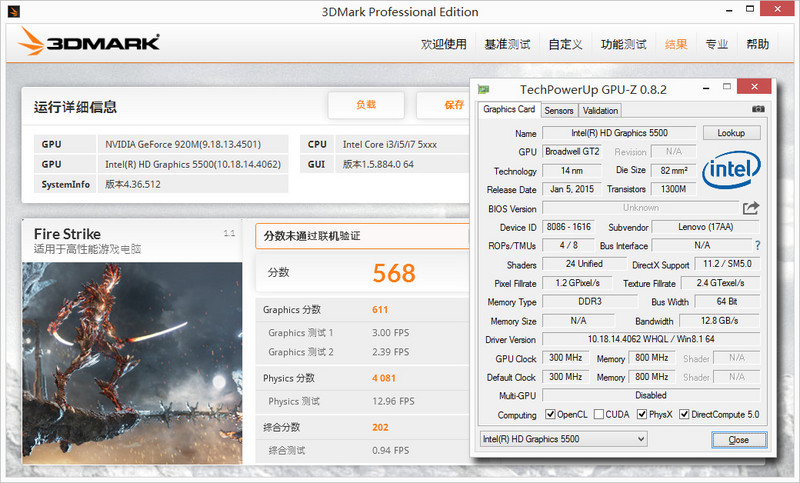Click the 0.94 FPS combined result
The image size is (800, 483).
coord(390,450)
